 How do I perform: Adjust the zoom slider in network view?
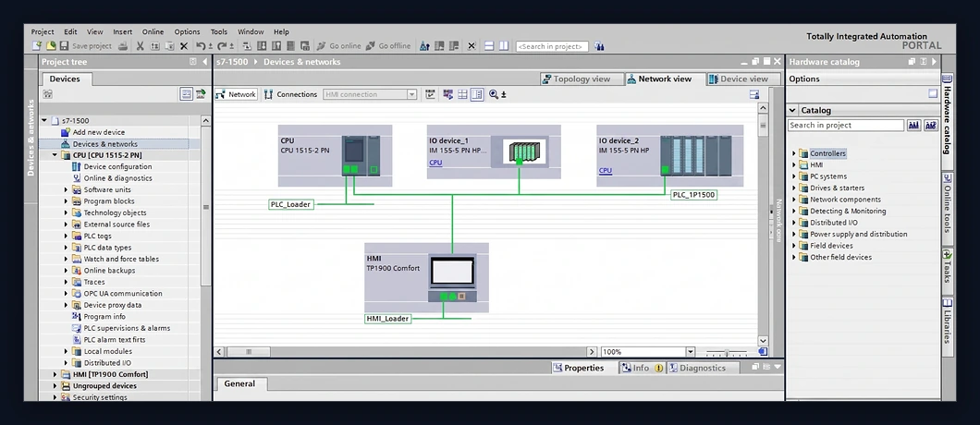click(x=727, y=353)
